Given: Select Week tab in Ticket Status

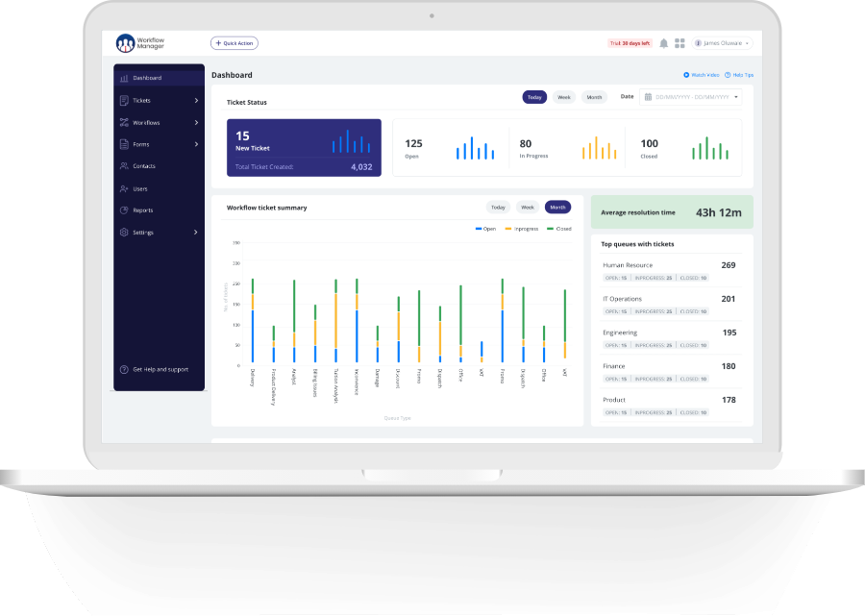Looking at the screenshot, I should [564, 97].
